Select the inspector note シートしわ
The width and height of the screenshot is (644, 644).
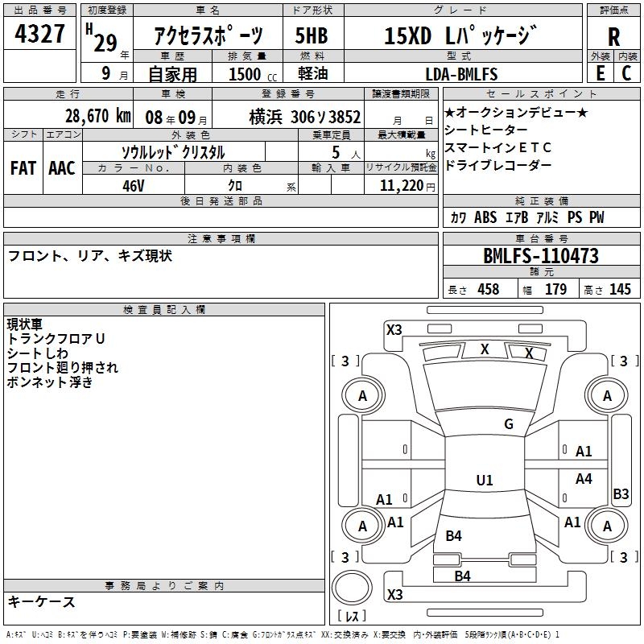(37, 353)
